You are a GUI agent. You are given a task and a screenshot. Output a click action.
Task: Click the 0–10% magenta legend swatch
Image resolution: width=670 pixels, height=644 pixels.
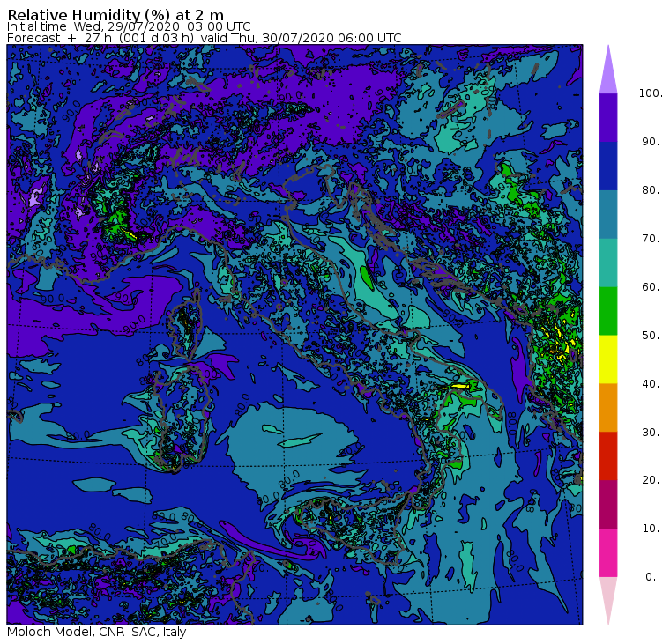pos(608,553)
